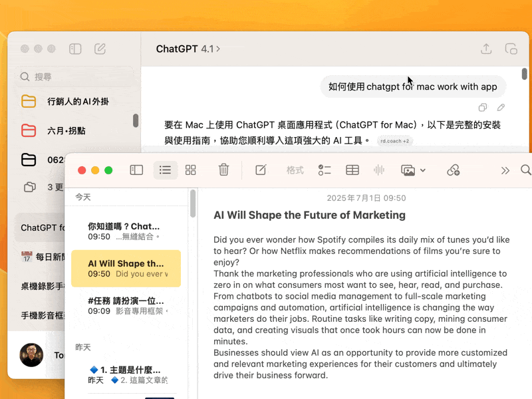Open the rd.coach +2 source link

point(394,141)
